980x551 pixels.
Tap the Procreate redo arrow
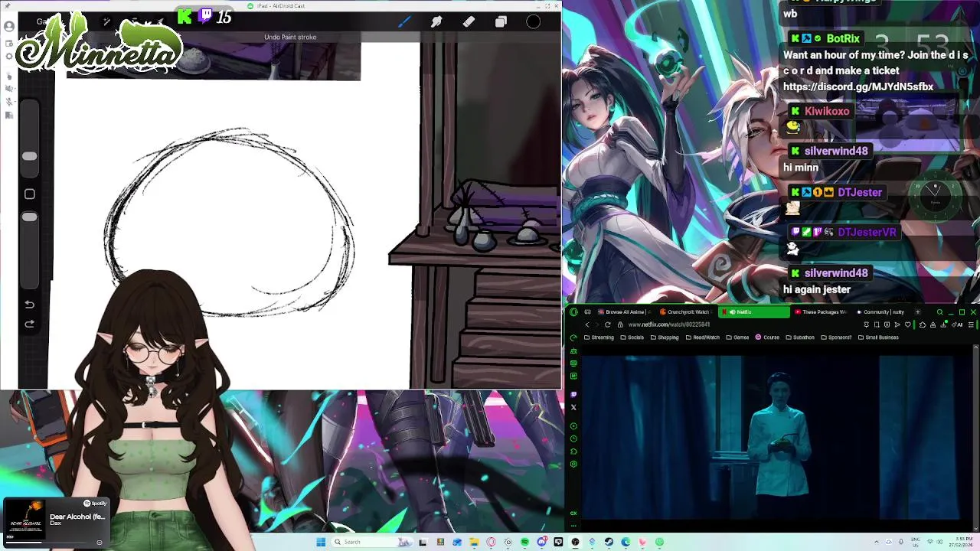tap(29, 324)
